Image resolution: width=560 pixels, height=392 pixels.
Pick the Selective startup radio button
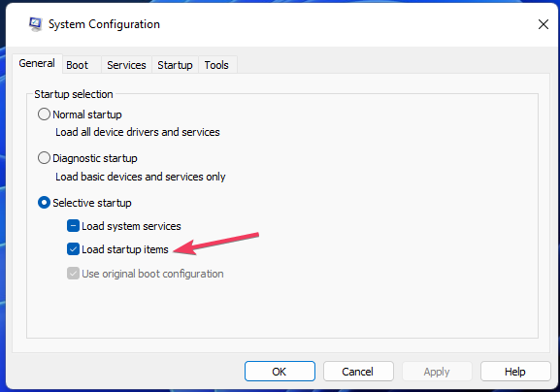(x=44, y=203)
